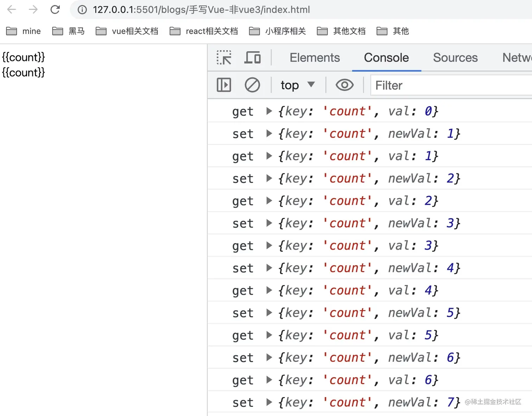Expand the set object with newVal: 3
Screen dimensions: 532x416
coord(269,223)
